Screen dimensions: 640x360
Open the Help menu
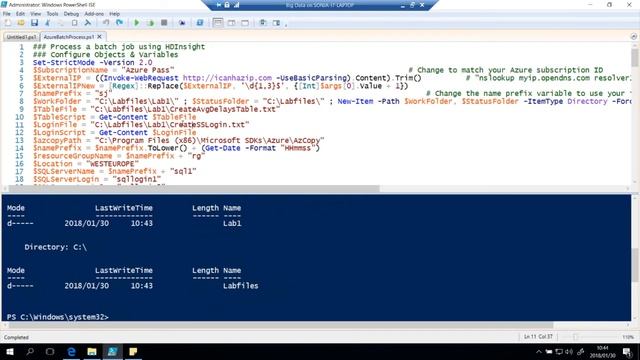click(x=115, y=14)
